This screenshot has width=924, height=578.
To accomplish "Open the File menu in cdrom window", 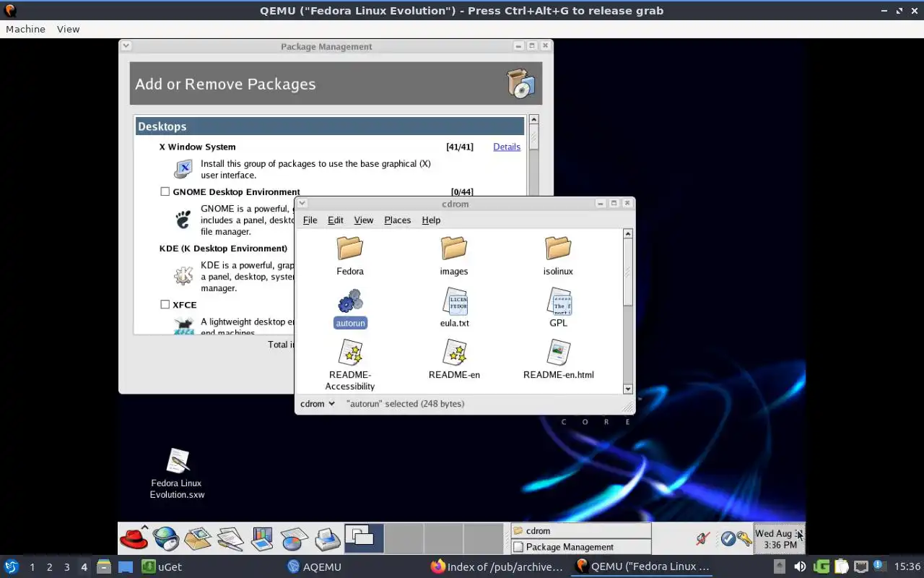I will 310,220.
